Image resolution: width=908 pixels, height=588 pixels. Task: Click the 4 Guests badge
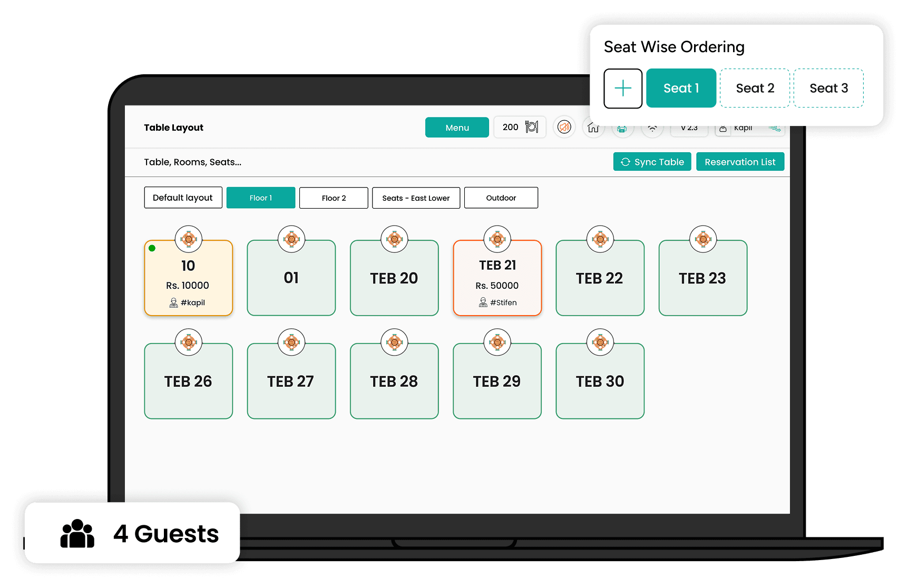pos(132,533)
